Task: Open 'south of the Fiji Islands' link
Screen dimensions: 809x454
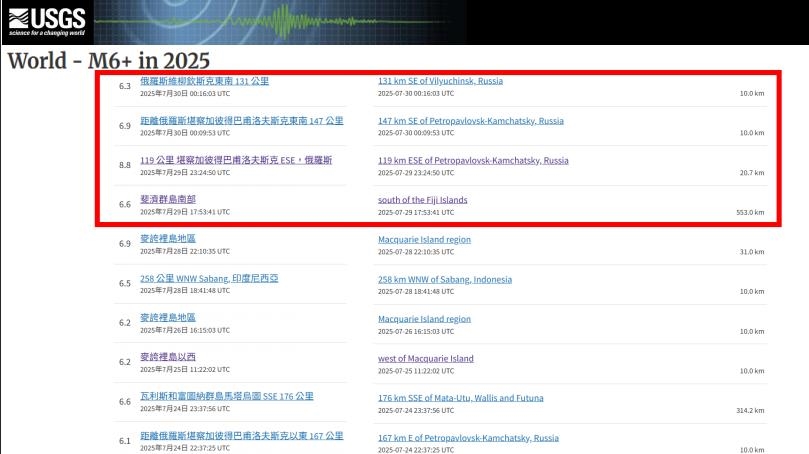Action: [x=423, y=200]
